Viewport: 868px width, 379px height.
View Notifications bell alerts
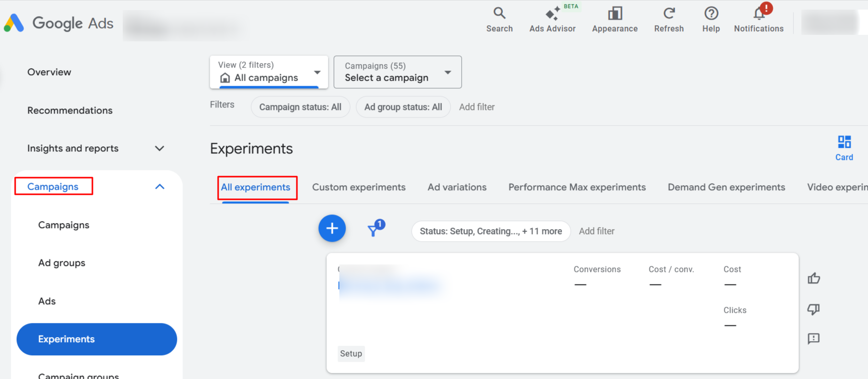click(758, 20)
